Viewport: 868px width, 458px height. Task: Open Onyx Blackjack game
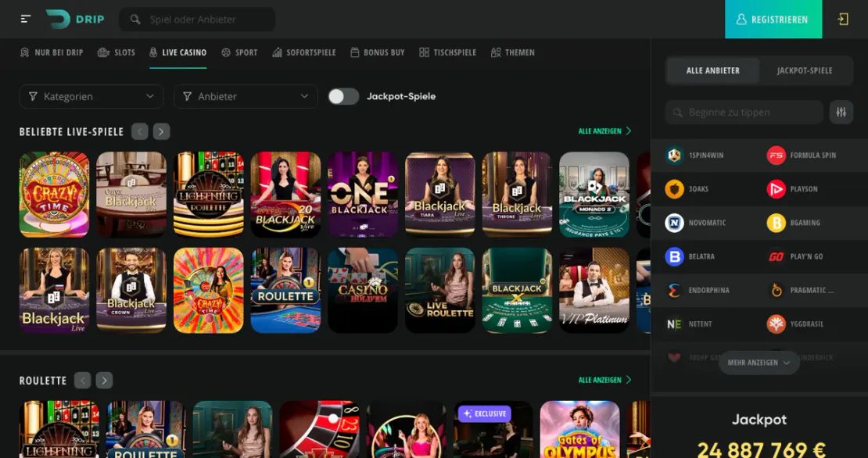click(x=131, y=195)
